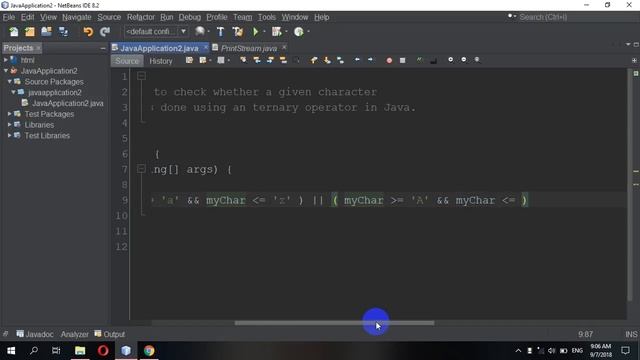Close the PrintStream.java tab
Screen dimensions: 640x360
coord(284,47)
